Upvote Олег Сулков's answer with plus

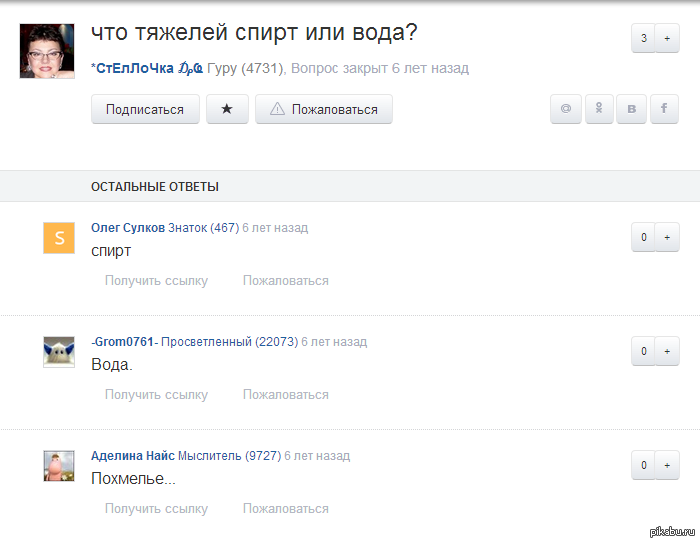[667, 237]
